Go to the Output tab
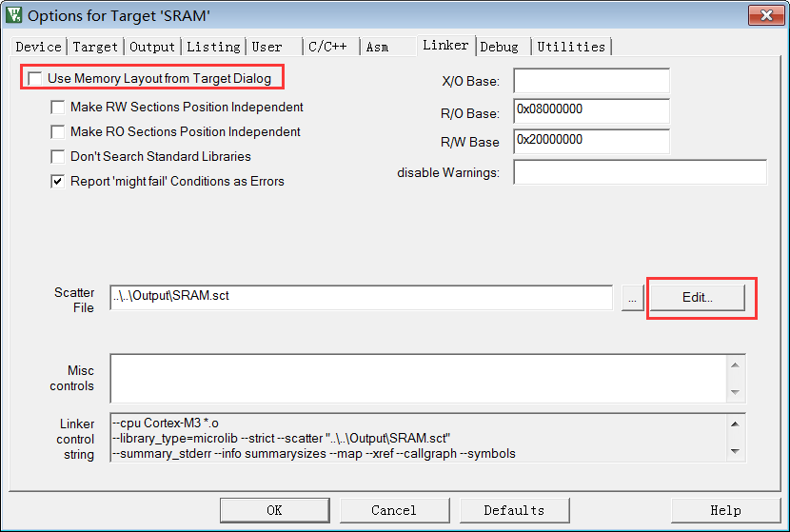The image size is (790, 532). point(151,47)
